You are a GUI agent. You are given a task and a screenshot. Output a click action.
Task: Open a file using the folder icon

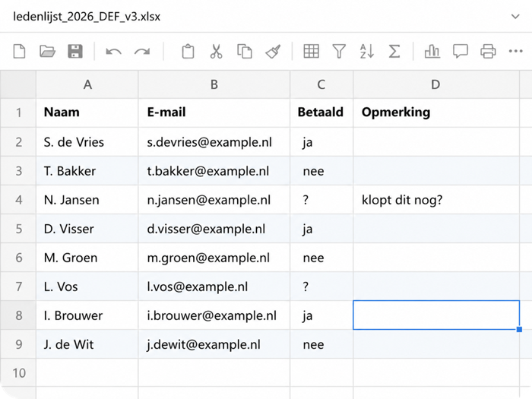point(47,52)
